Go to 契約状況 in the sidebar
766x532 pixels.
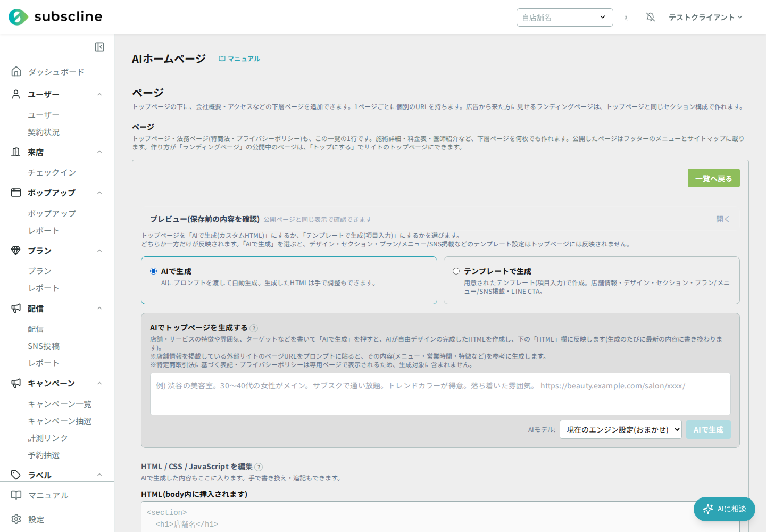[44, 132]
